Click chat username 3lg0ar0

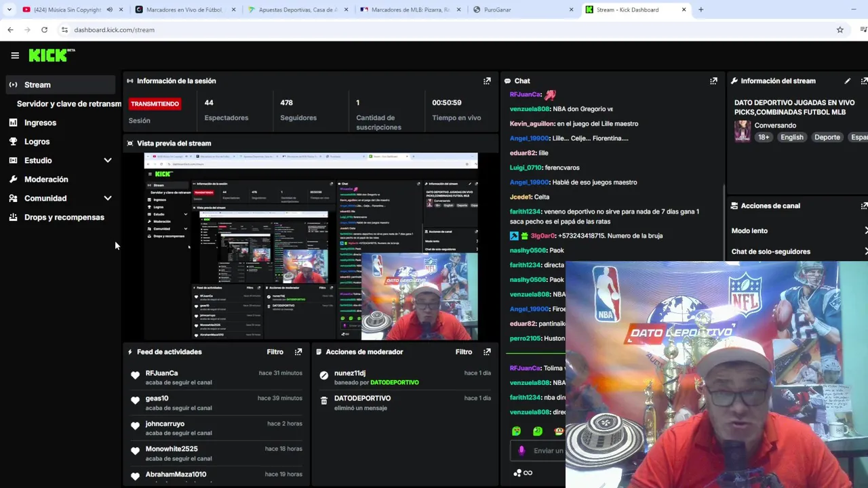pos(542,236)
